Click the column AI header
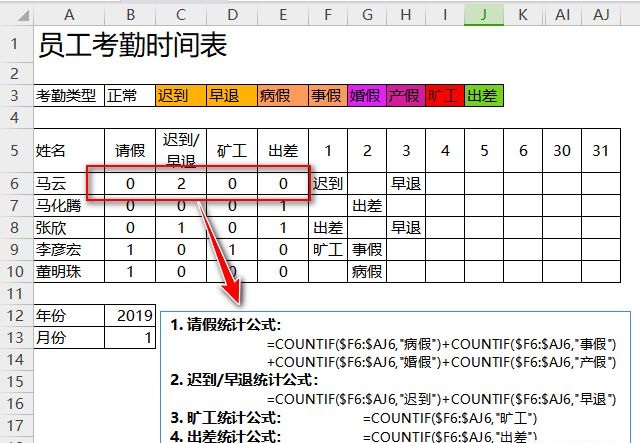The image size is (640, 443). pyautogui.click(x=563, y=15)
